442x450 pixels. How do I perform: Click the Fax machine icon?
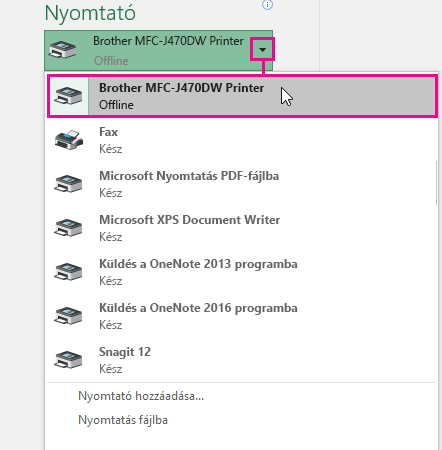pyautogui.click(x=69, y=140)
